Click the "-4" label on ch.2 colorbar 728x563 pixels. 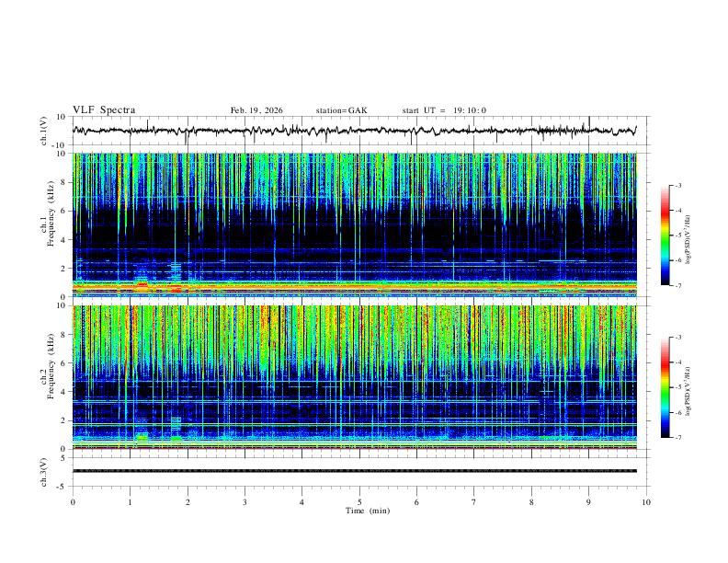677,362
